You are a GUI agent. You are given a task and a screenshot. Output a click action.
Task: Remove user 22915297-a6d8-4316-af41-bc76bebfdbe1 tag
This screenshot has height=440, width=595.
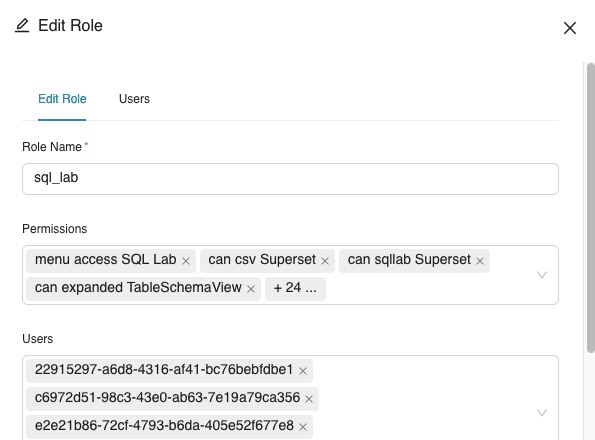click(x=303, y=371)
